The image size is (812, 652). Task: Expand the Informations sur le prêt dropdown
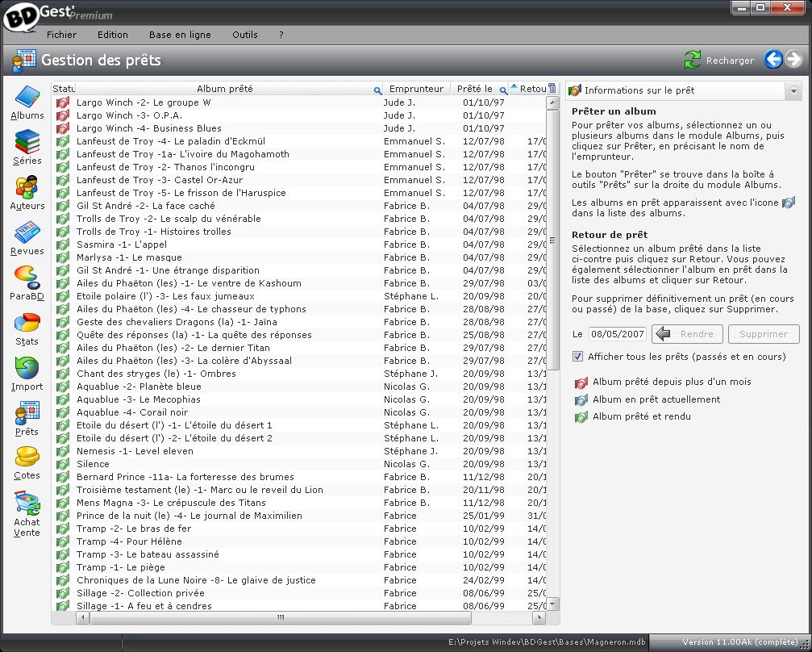793,91
